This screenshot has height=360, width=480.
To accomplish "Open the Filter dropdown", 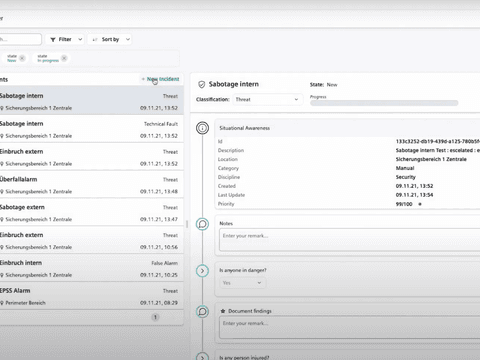I will pos(65,39).
